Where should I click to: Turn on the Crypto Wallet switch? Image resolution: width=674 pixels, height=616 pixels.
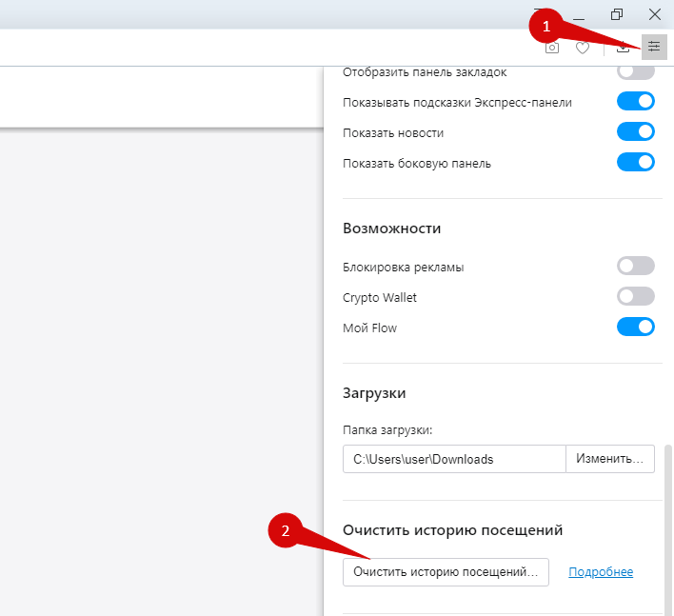pos(636,297)
